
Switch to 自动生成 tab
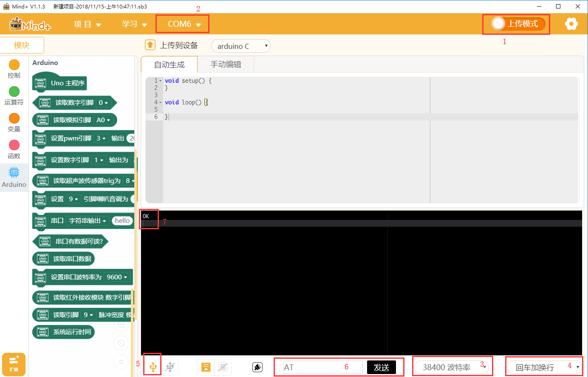coord(169,65)
